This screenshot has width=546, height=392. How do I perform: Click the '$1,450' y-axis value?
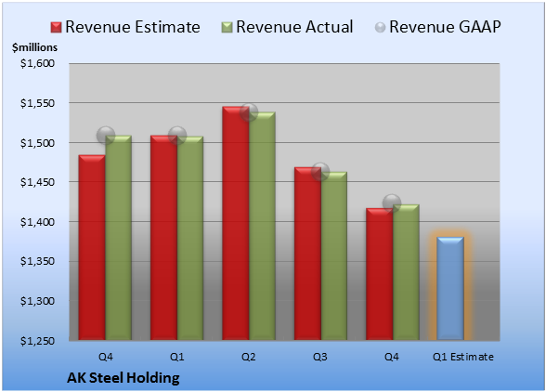click(37, 182)
